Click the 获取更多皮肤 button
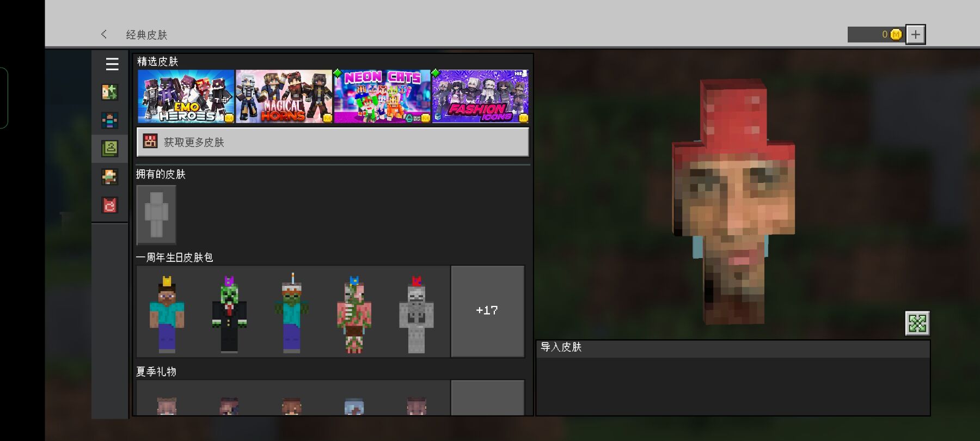 pos(333,142)
